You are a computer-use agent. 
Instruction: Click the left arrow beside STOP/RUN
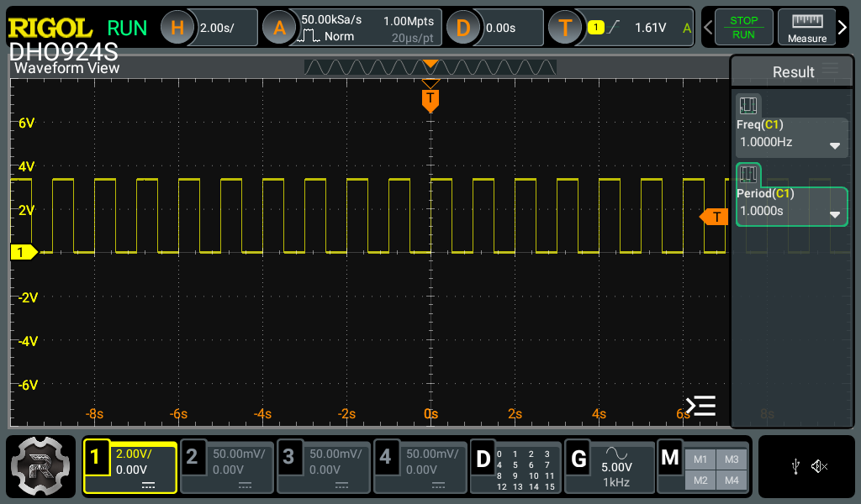(708, 28)
